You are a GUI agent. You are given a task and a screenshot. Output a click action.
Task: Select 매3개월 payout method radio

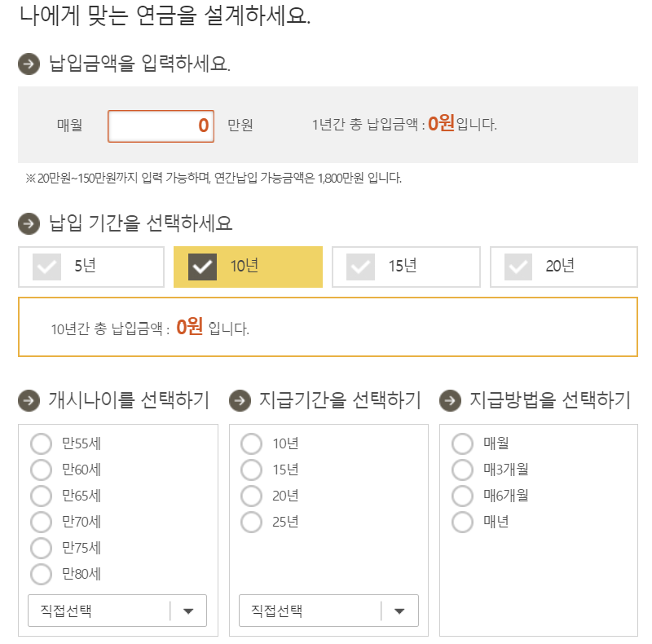coord(462,470)
